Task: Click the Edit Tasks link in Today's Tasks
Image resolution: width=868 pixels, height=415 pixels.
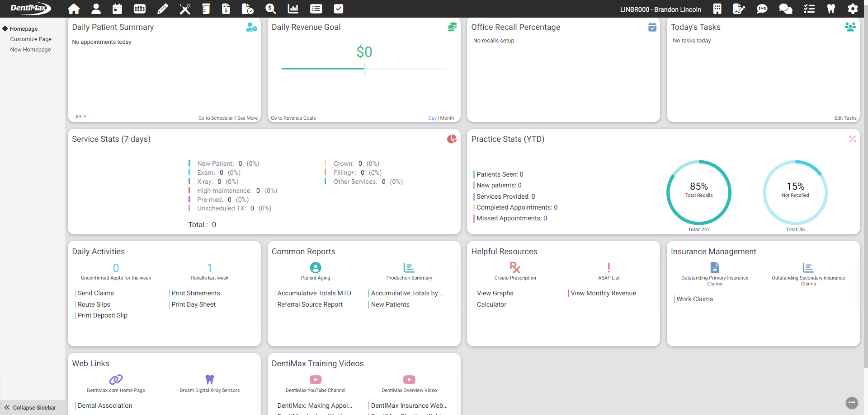Action: 845,118
